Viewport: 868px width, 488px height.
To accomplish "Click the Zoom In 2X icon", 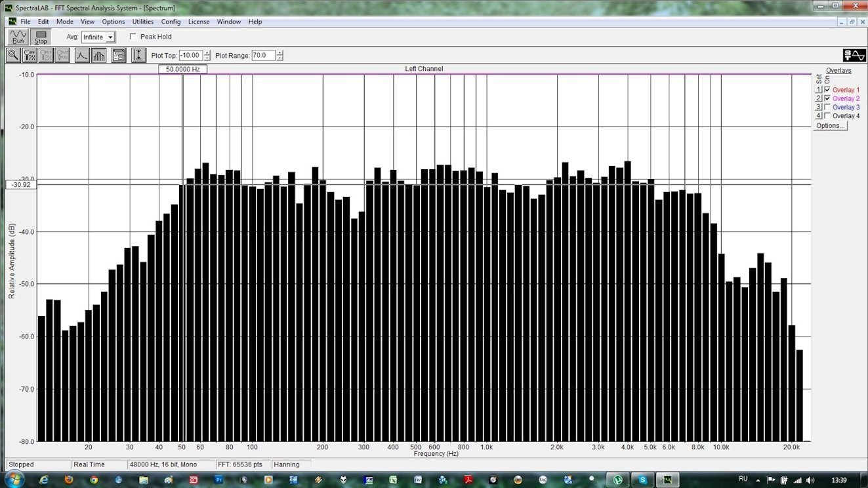I will coord(30,56).
